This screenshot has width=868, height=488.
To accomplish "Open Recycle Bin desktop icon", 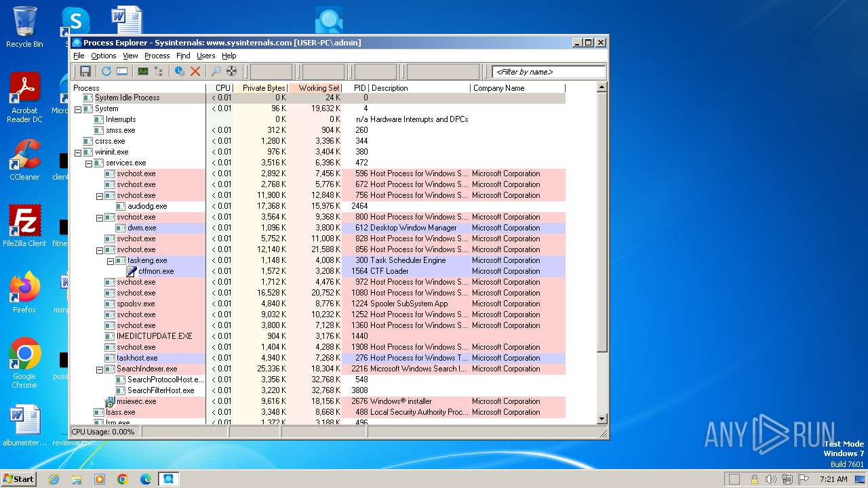I will tap(24, 27).
